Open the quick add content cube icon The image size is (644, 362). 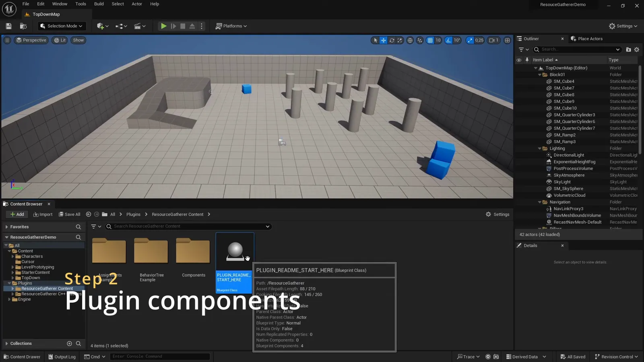103,26
